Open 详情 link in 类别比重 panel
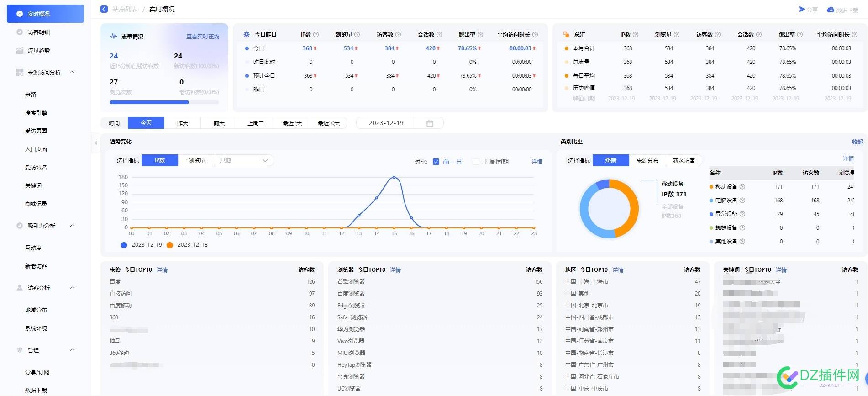868x396 pixels. (x=848, y=158)
